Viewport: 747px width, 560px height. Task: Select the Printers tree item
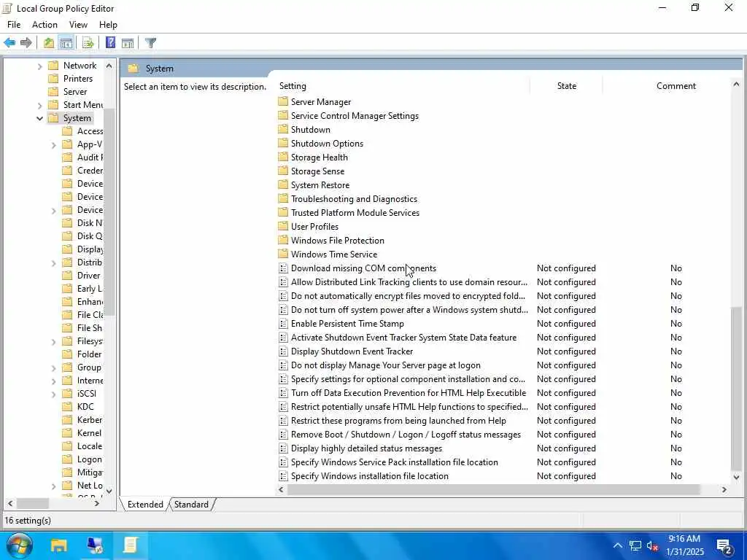[x=77, y=79]
